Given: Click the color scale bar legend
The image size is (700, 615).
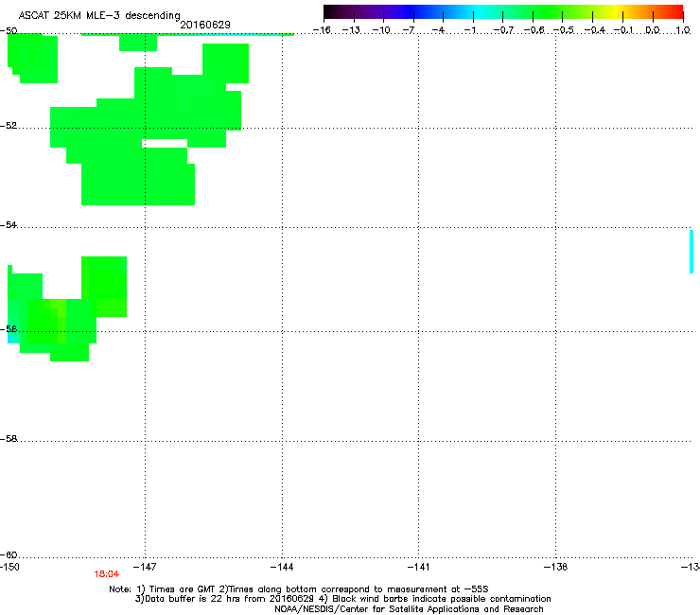Looking at the screenshot, I should [503, 12].
